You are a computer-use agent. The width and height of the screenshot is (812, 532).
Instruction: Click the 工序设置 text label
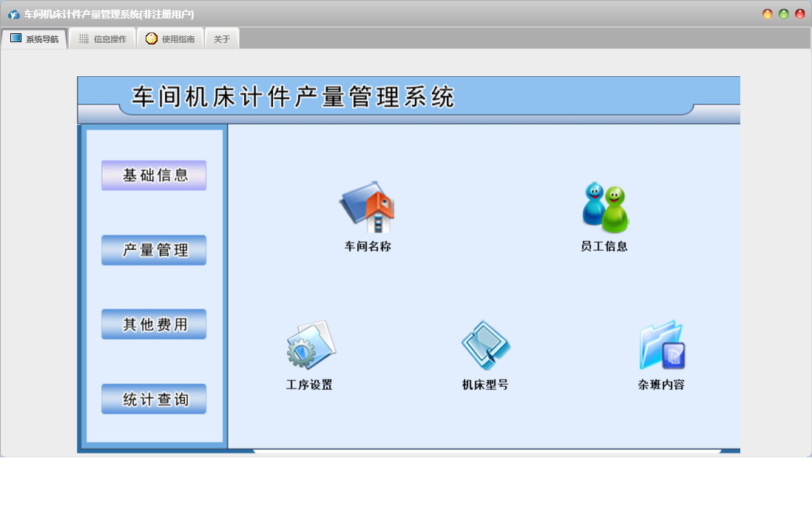[309, 385]
